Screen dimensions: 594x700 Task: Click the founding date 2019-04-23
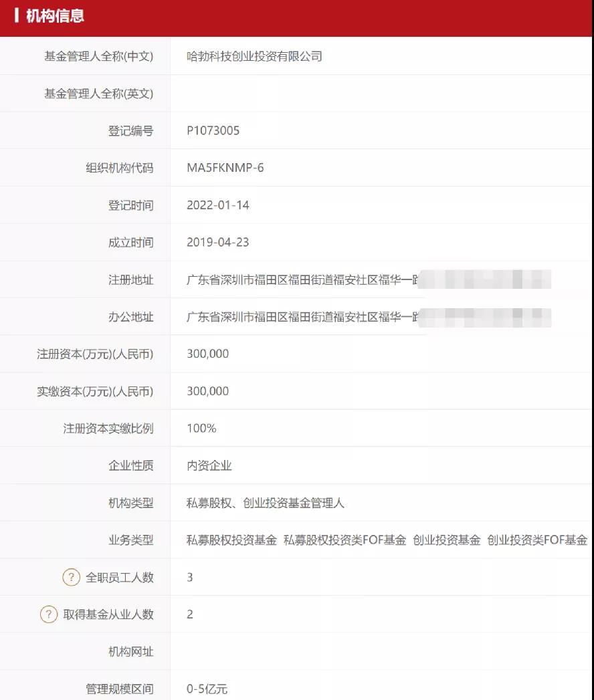coord(218,242)
